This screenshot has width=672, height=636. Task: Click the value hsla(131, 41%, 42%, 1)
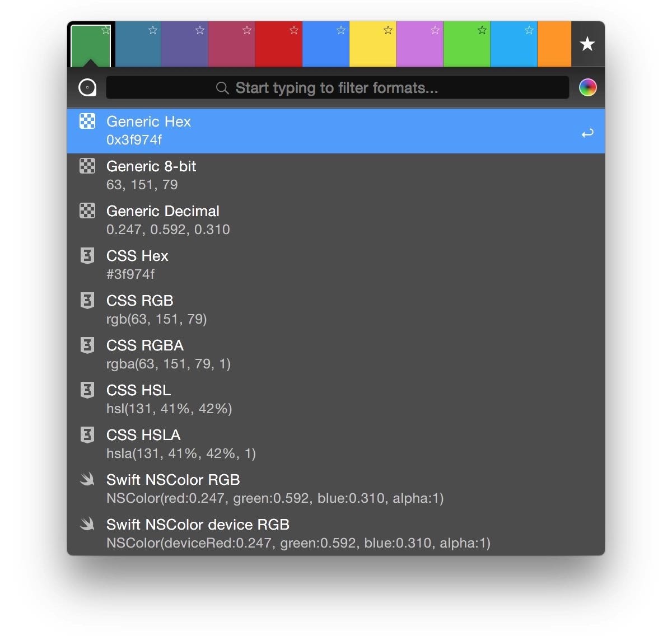point(181,453)
